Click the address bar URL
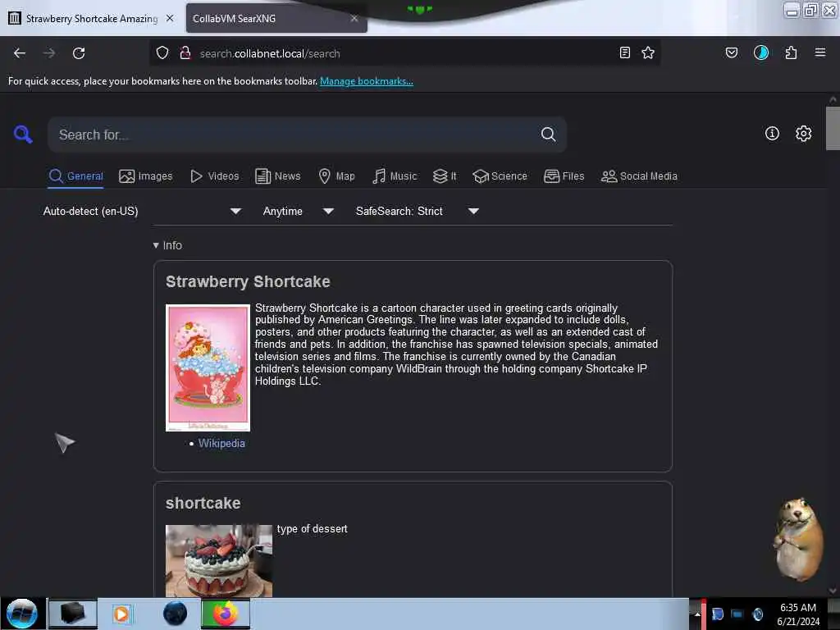The width and height of the screenshot is (840, 630). (x=270, y=53)
